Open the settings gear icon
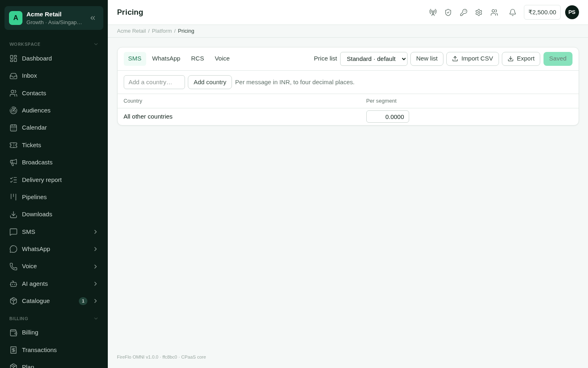 [x=479, y=12]
